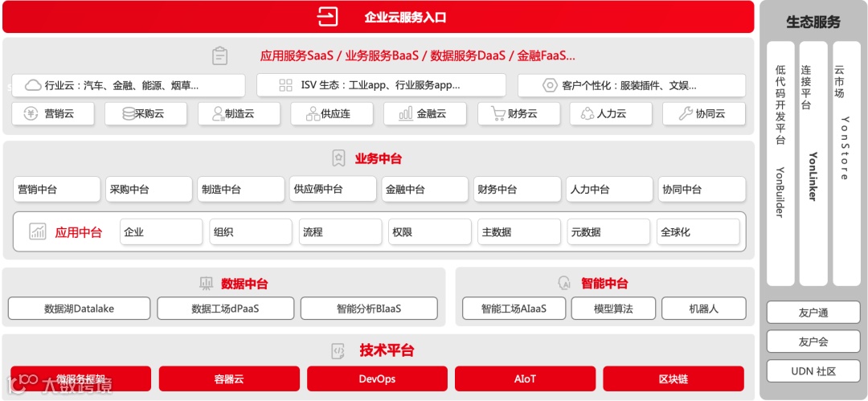Click the enterprise cloud entrance login icon

pyautogui.click(x=327, y=17)
